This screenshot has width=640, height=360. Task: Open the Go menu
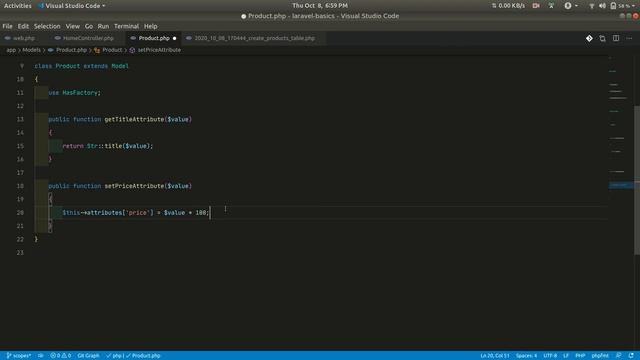(89, 26)
